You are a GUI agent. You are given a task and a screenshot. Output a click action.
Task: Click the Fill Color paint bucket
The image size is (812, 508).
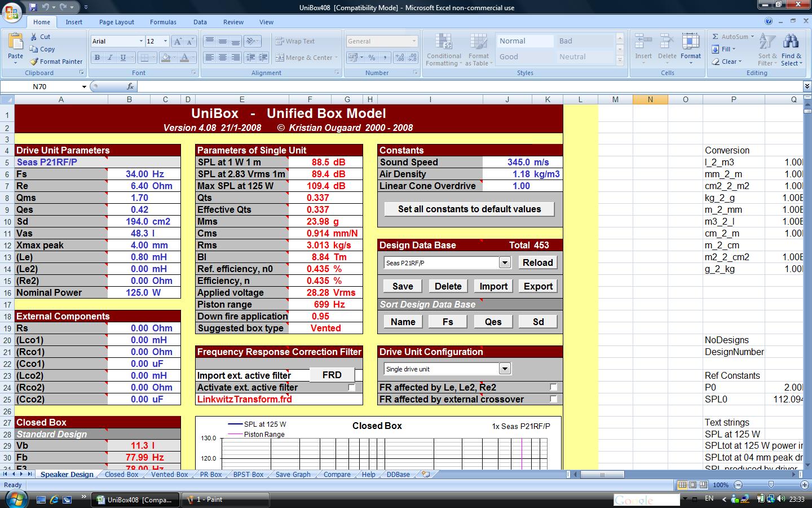click(x=165, y=58)
